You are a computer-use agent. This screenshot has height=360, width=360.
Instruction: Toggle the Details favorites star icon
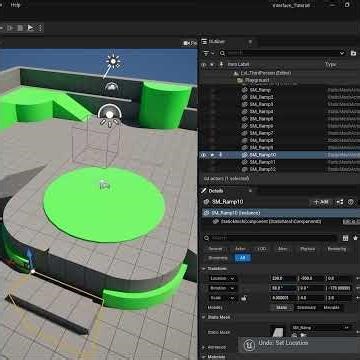coord(356,238)
